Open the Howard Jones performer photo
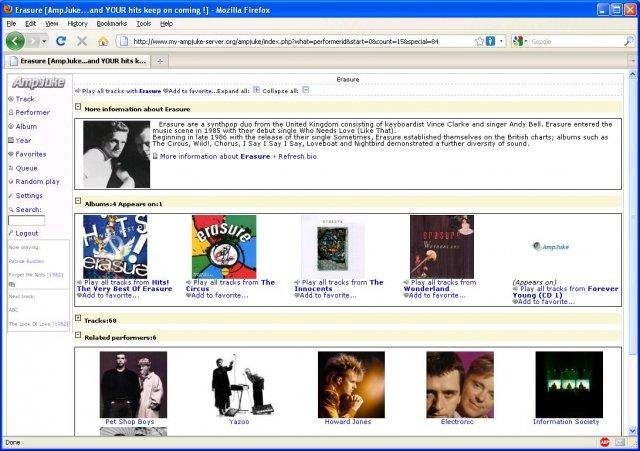The width and height of the screenshot is (640, 451). pos(351,384)
